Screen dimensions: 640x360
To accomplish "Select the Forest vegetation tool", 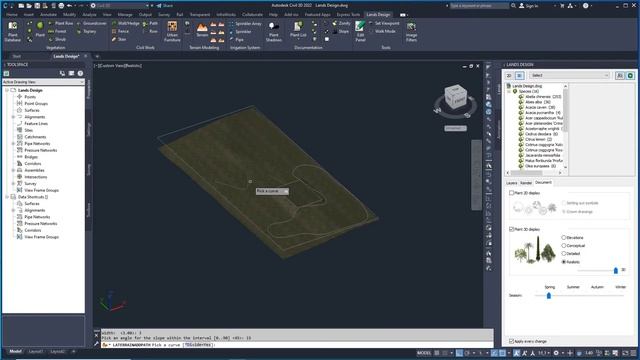I will point(57,31).
